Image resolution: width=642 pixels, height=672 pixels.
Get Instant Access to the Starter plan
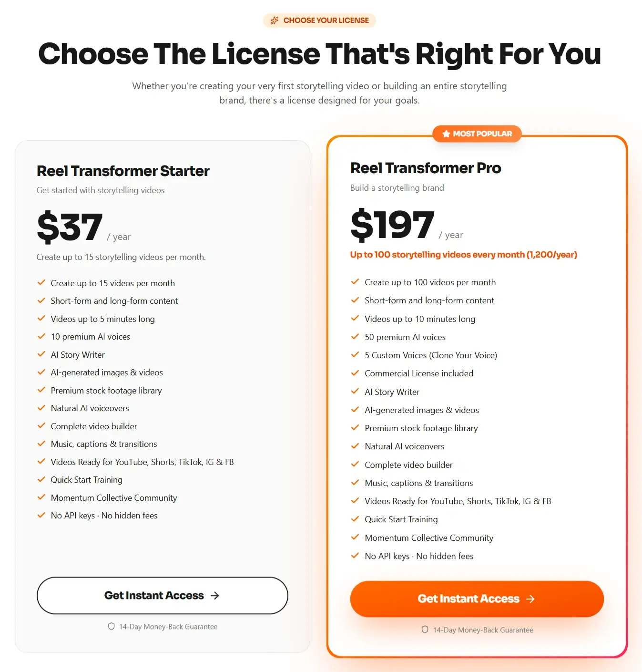point(163,595)
